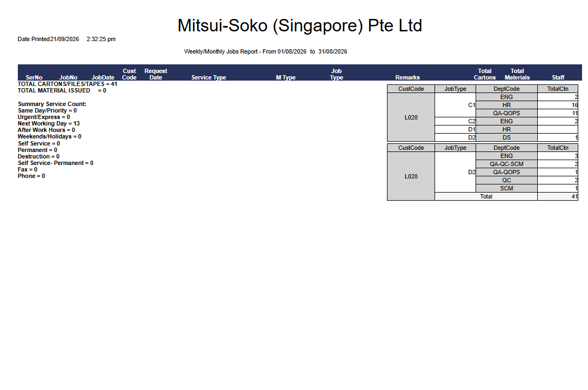
Task: Click the C1 job type cell
Action: click(455, 105)
